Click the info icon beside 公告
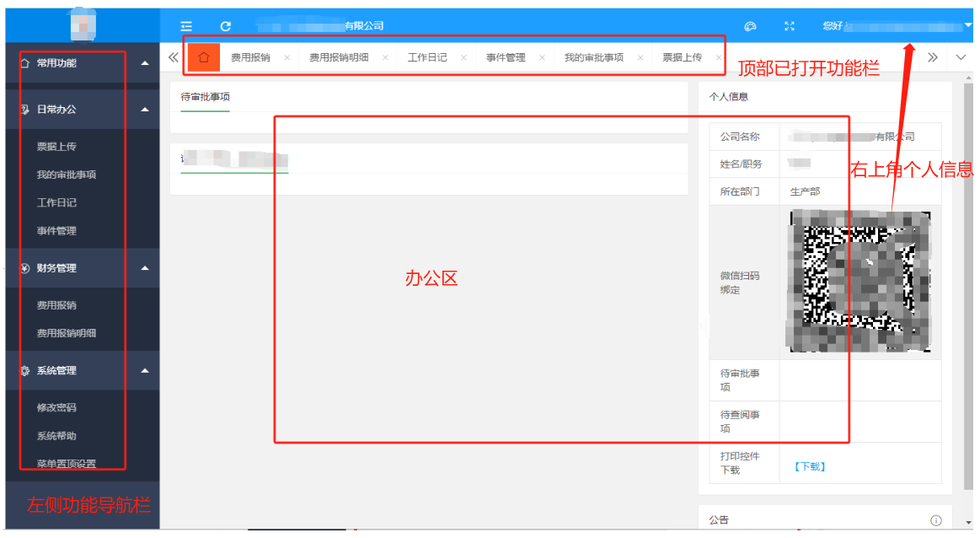The image size is (980, 538). [934, 520]
